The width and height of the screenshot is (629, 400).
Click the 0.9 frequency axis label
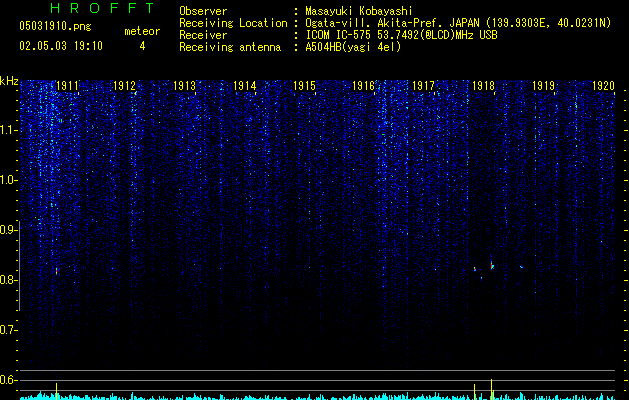pos(8,230)
